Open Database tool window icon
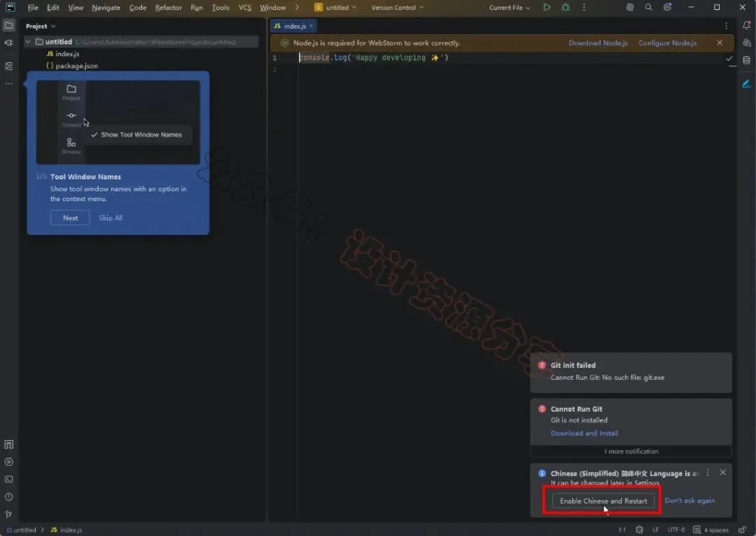The image size is (756, 536). [746, 60]
